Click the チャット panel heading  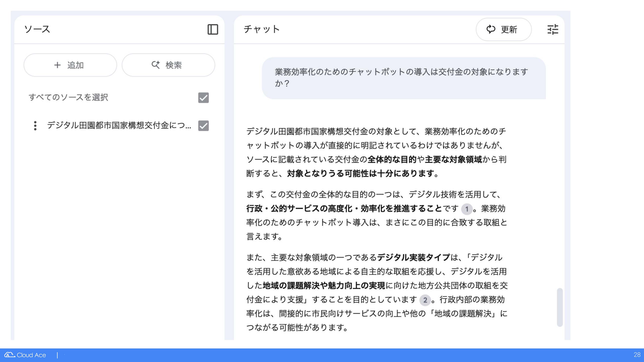point(261,29)
